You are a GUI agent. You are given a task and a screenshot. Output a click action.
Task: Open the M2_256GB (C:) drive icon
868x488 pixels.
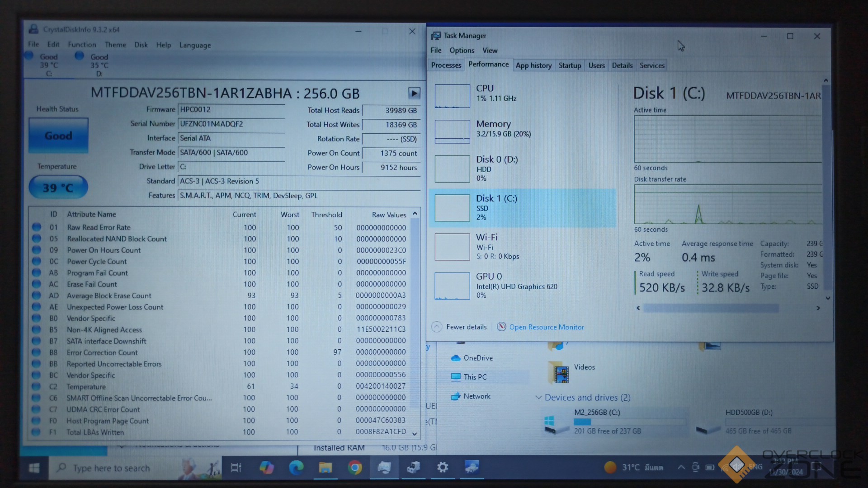557,423
